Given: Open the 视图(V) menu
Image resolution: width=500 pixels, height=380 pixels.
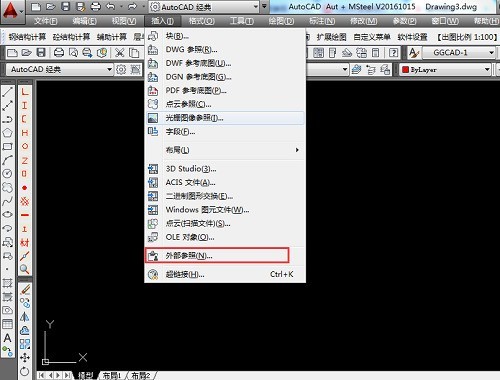Looking at the screenshot, I should (124, 21).
